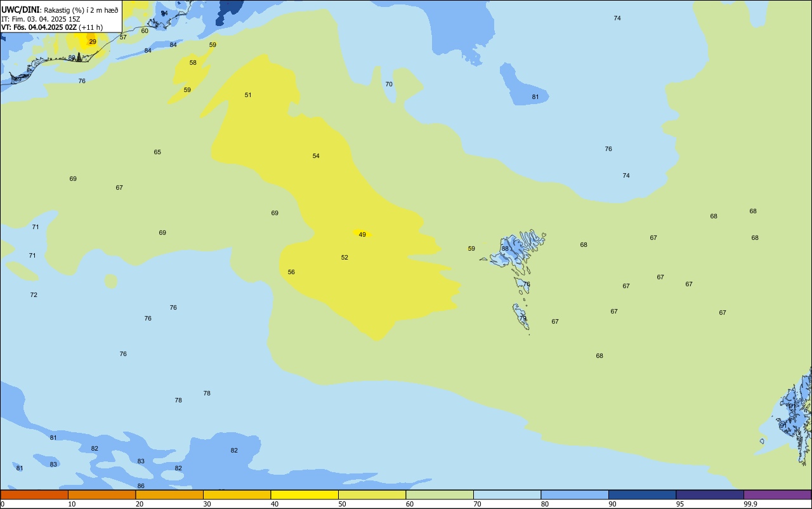This screenshot has height=509, width=812.
Task: Click the legend tick label 95
Action: tap(679, 504)
